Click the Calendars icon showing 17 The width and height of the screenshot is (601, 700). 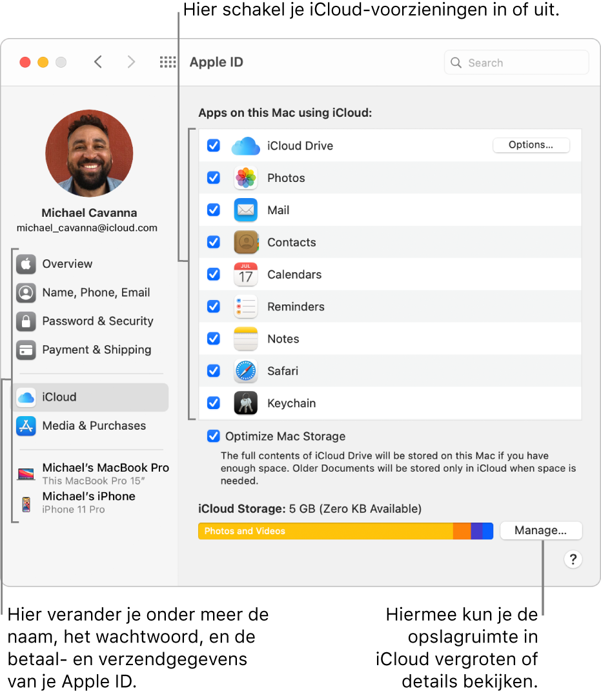point(246,274)
